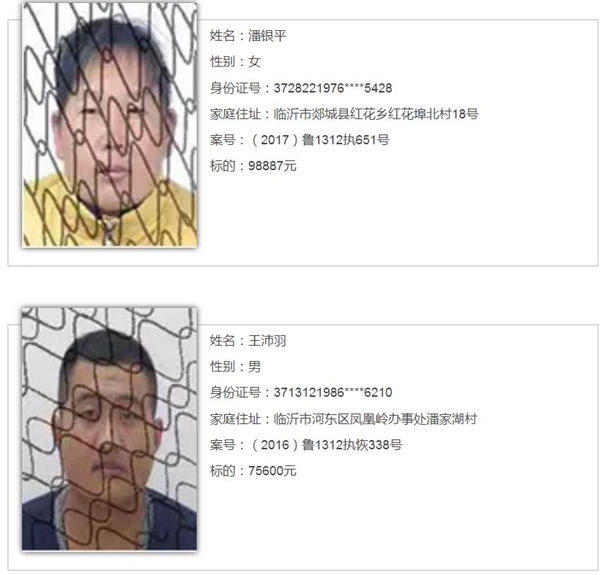Click the 标的 label in the first card
This screenshot has width=600, height=575.
pyautogui.click(x=222, y=166)
